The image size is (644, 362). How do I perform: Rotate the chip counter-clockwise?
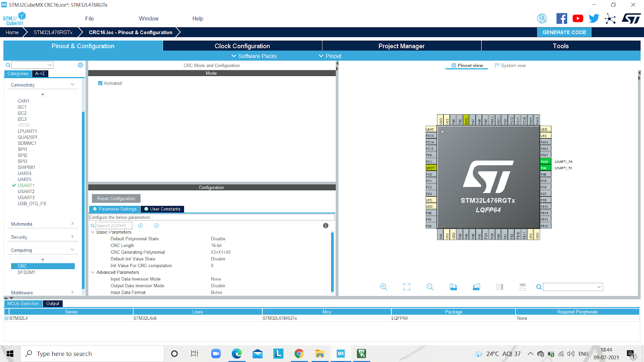click(476, 287)
